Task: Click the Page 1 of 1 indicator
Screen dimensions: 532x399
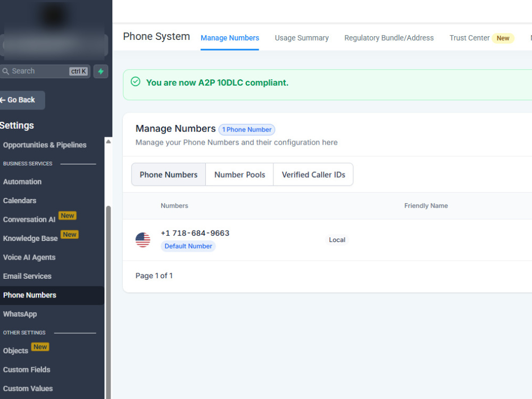Action: click(x=154, y=276)
